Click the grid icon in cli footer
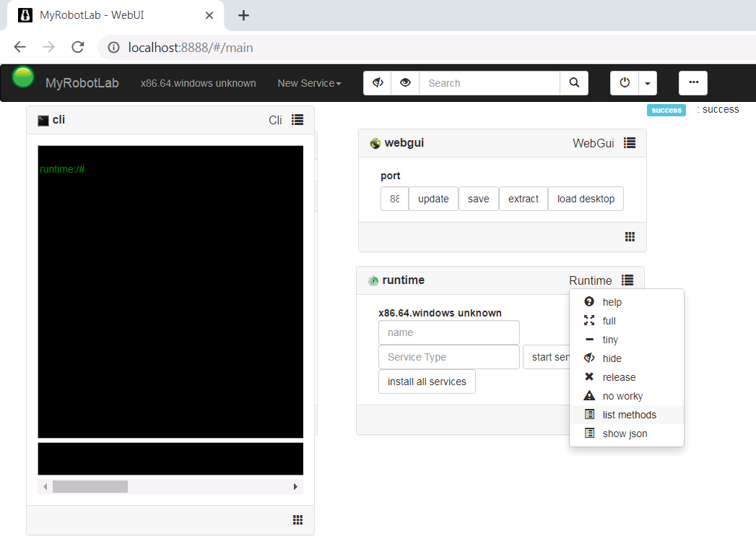The width and height of the screenshot is (756, 547). pyautogui.click(x=297, y=520)
